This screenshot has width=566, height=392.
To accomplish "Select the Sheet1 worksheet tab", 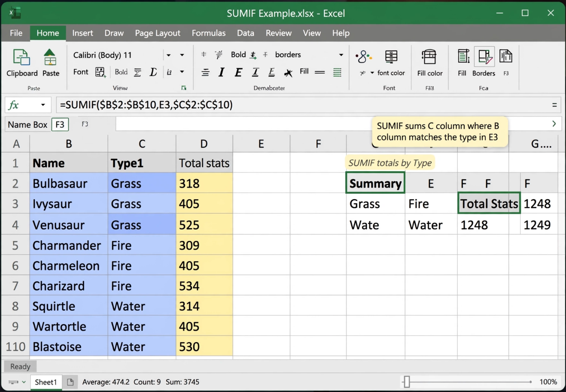I will (46, 382).
